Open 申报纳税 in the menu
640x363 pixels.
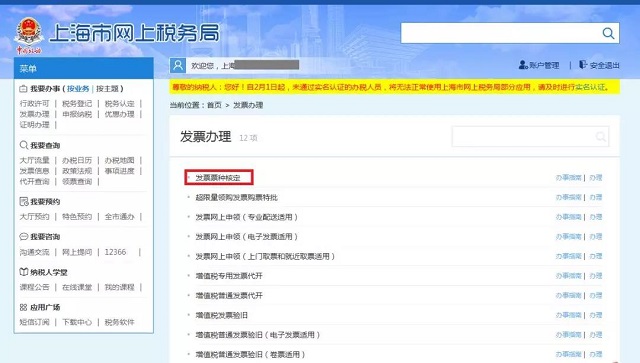77,114
